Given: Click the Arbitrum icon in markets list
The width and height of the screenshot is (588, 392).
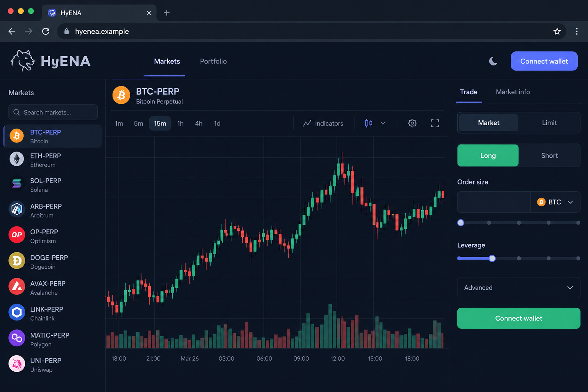Looking at the screenshot, I should pyautogui.click(x=16, y=209).
